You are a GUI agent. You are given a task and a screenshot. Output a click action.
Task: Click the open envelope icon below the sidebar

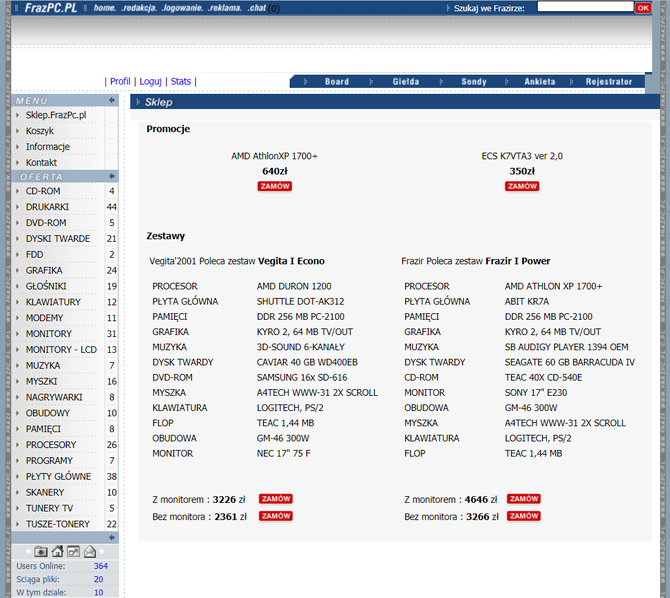pos(90,551)
